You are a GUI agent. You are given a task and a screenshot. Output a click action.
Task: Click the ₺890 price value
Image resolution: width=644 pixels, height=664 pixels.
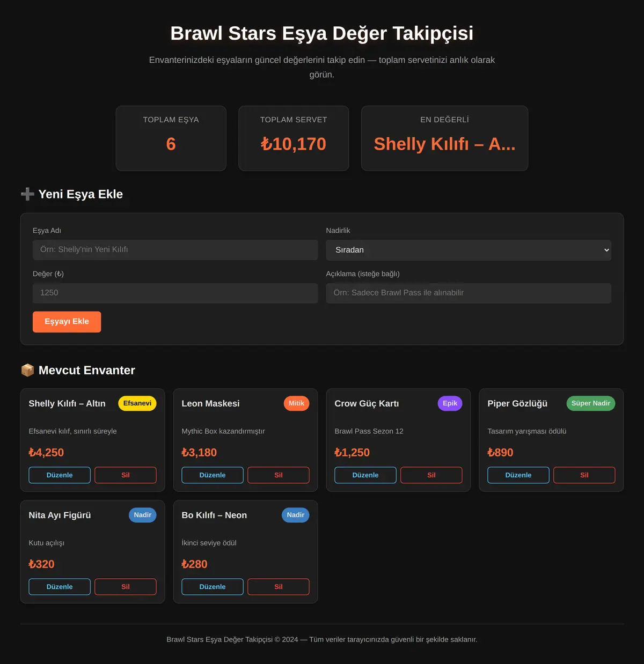click(500, 453)
